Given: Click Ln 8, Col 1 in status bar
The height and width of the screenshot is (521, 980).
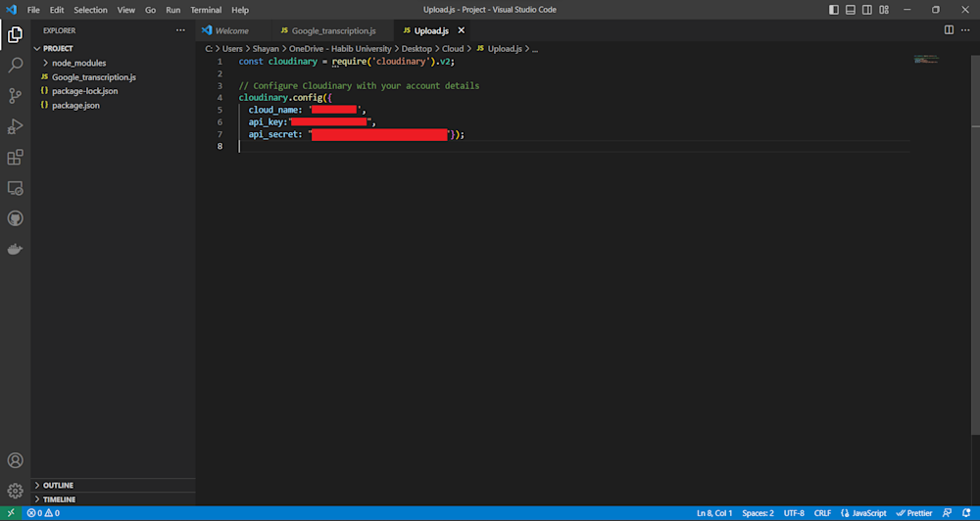Looking at the screenshot, I should click(x=714, y=513).
